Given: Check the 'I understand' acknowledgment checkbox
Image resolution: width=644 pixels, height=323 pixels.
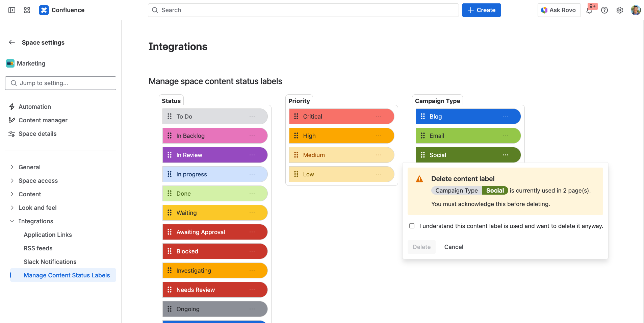Looking at the screenshot, I should [x=412, y=226].
